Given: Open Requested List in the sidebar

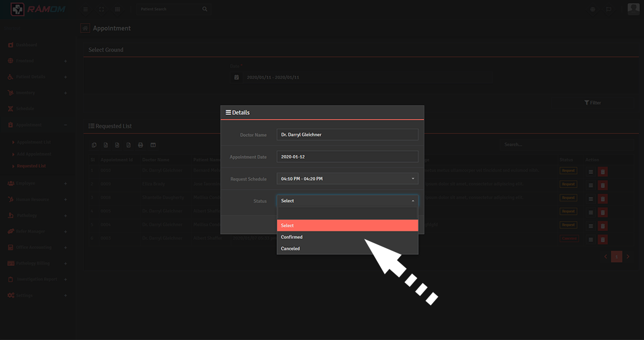Looking at the screenshot, I should [31, 166].
